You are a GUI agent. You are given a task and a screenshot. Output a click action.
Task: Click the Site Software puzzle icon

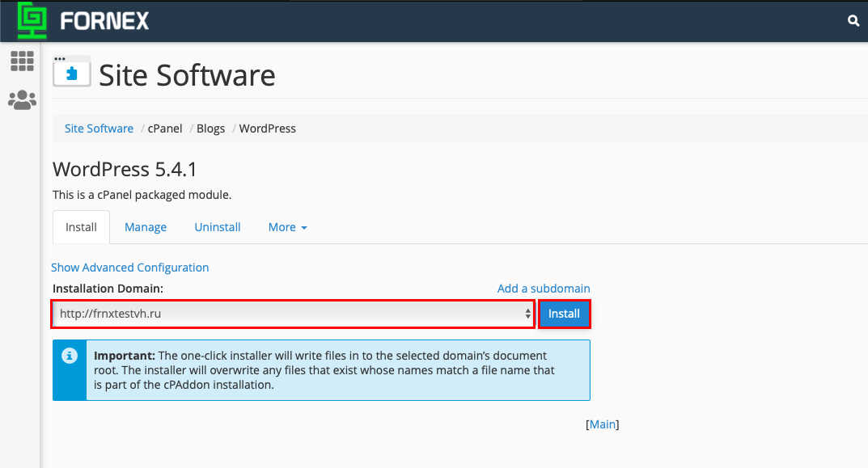point(72,72)
